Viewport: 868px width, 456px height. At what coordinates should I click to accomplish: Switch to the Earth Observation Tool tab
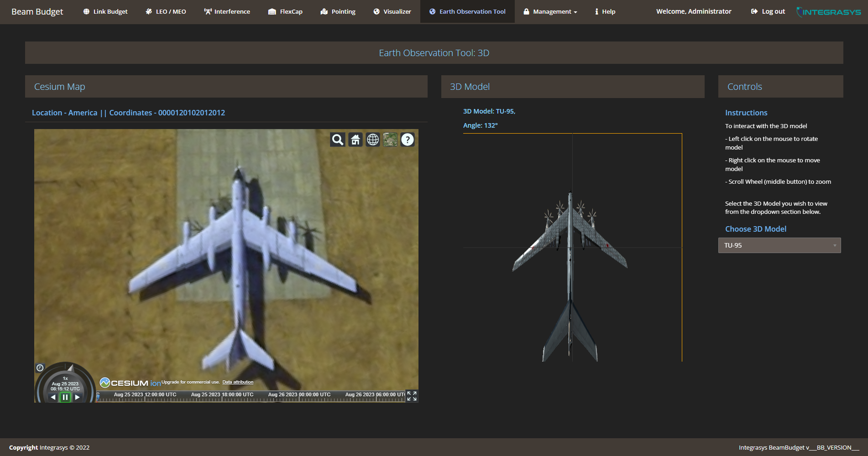[467, 11]
